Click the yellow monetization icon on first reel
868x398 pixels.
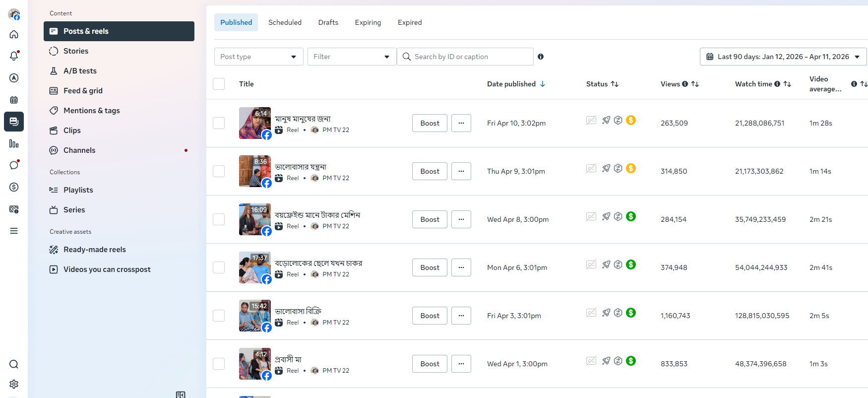[x=631, y=120]
